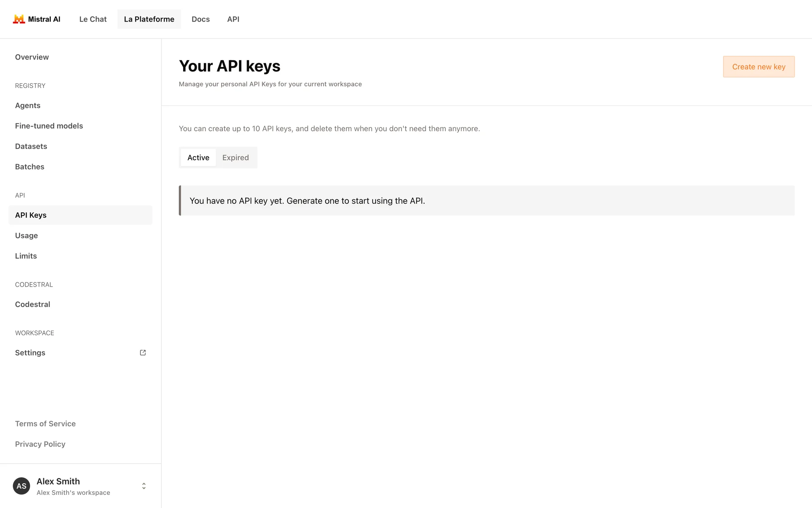812x508 pixels.
Task: Open Agents in the Registry section
Action: tap(28, 105)
